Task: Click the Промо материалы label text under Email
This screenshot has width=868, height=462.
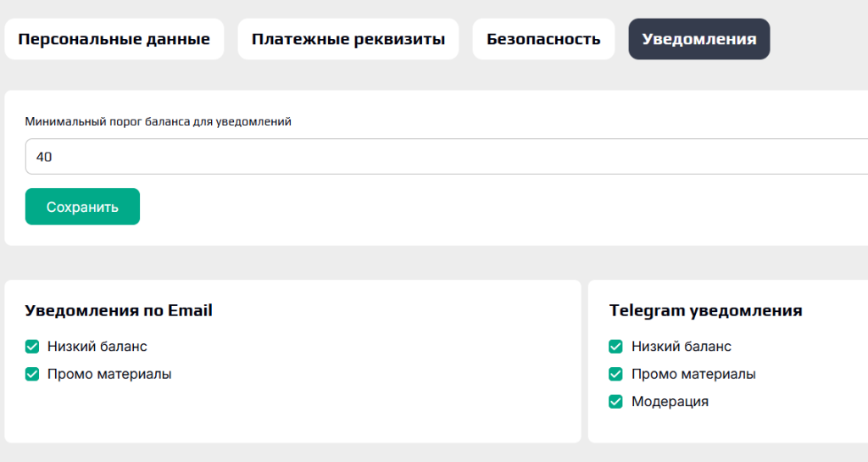Action: 109,374
